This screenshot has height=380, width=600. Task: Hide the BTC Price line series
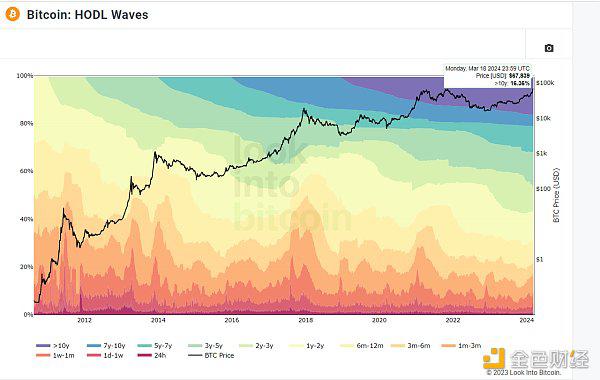[x=211, y=356]
